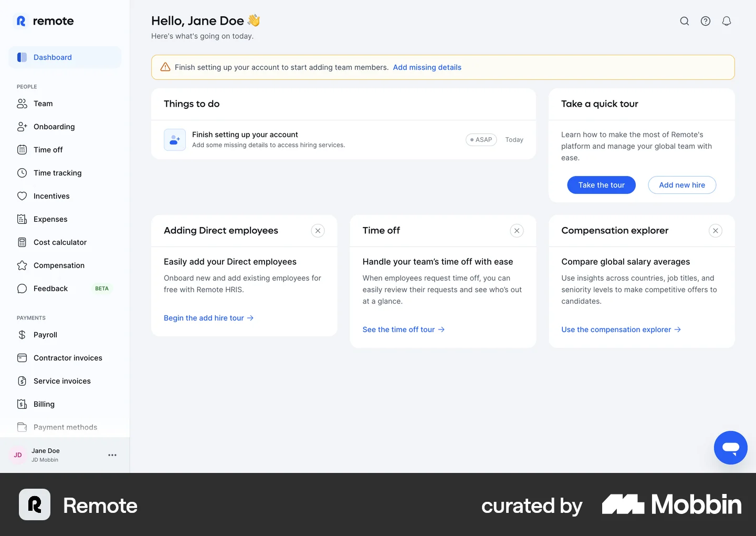756x536 pixels.
Task: Open Compensation in the sidebar
Action: coord(65,265)
